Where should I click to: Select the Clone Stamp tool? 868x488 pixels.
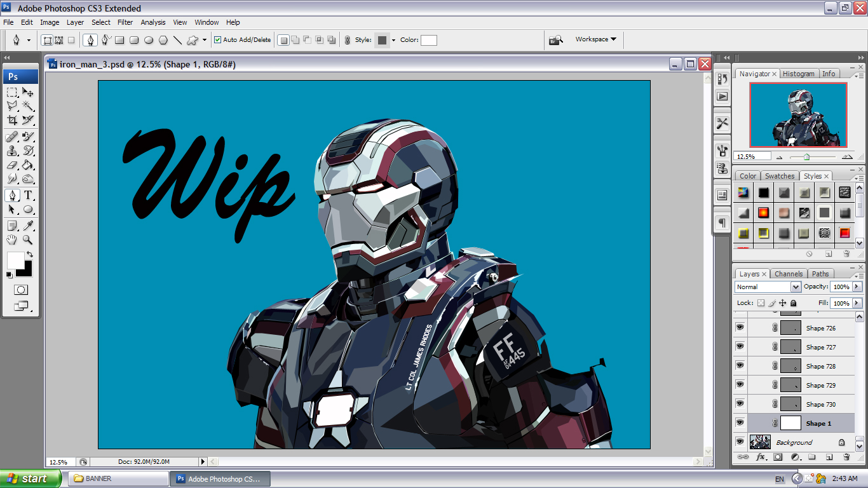click(x=12, y=151)
